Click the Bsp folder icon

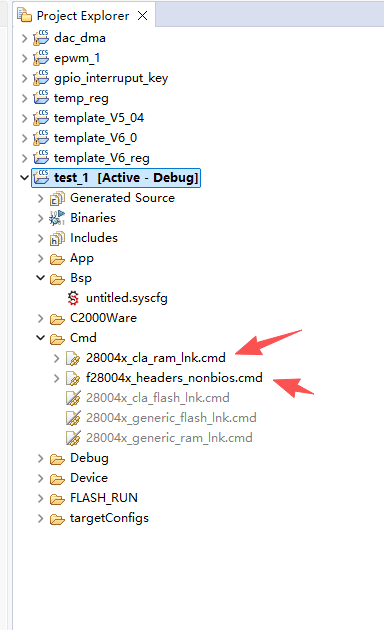coord(57,279)
